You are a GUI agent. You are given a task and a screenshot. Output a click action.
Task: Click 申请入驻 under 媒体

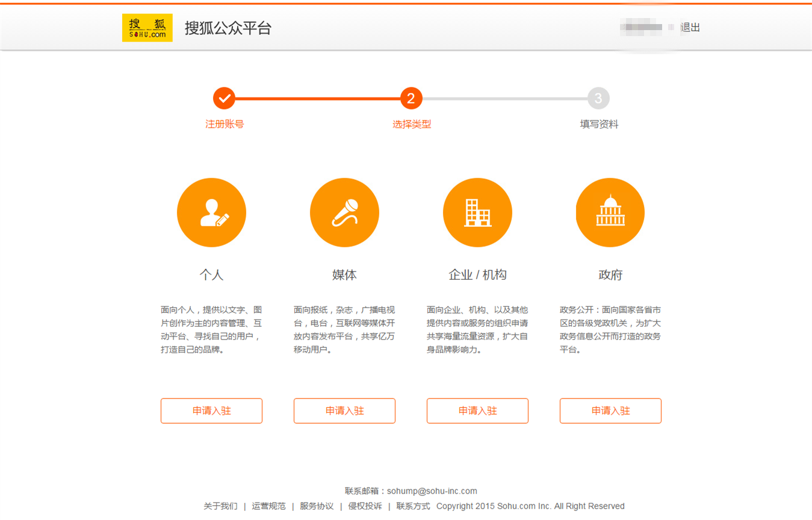344,410
